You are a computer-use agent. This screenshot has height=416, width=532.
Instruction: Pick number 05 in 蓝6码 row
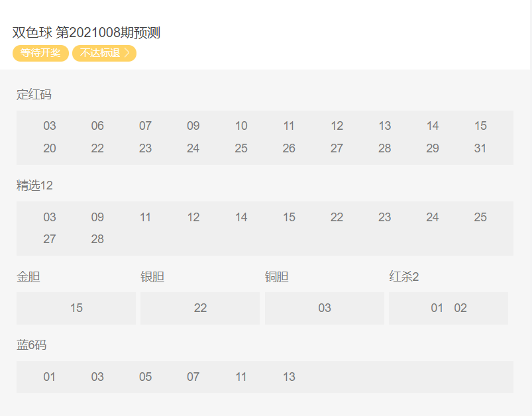coord(145,377)
